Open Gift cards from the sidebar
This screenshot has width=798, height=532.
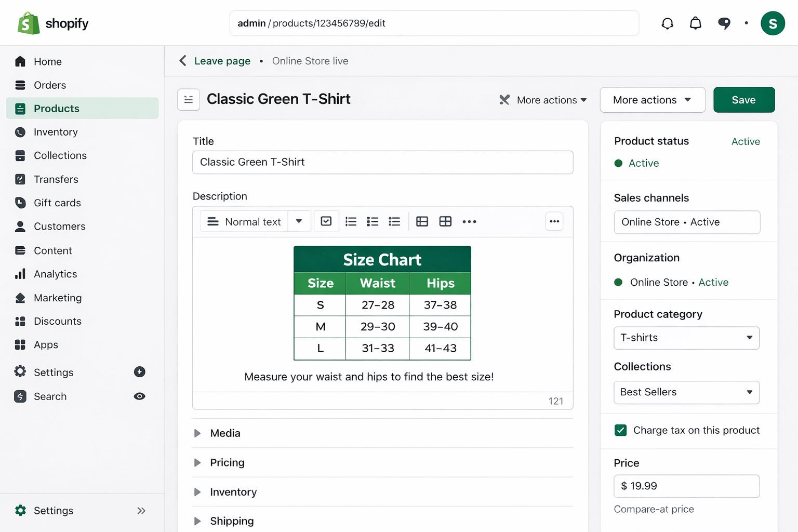tap(57, 203)
